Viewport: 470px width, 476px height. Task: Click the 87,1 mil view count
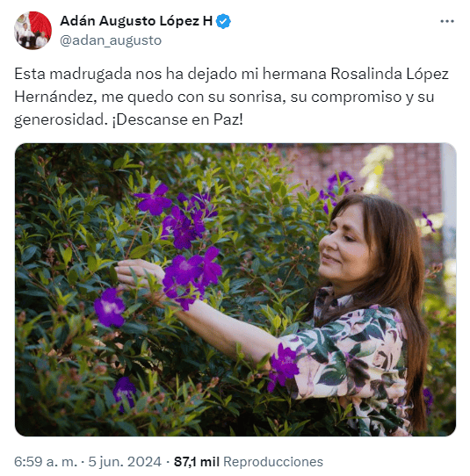click(x=197, y=462)
